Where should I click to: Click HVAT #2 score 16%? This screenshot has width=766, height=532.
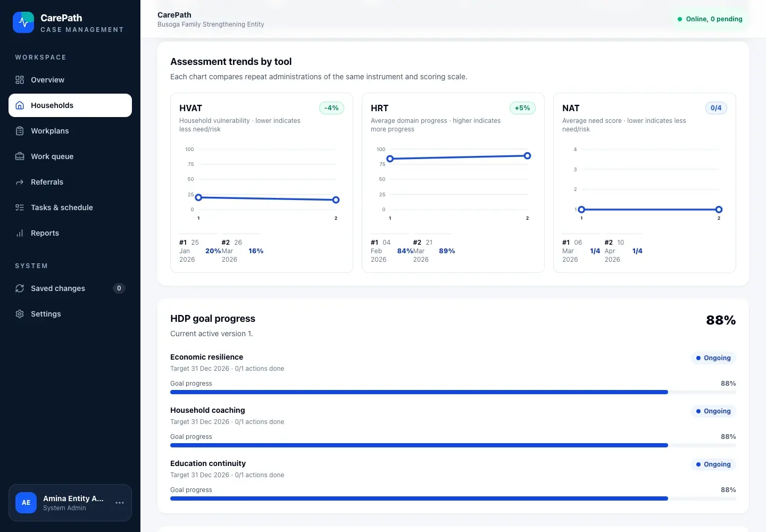click(x=256, y=251)
